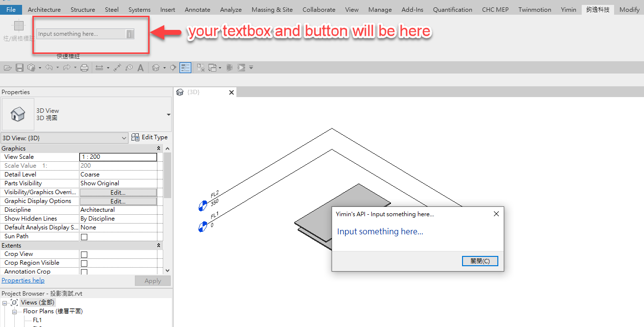Open the Measure tool dropdown arrow
This screenshot has width=644, height=327.
[108, 68]
